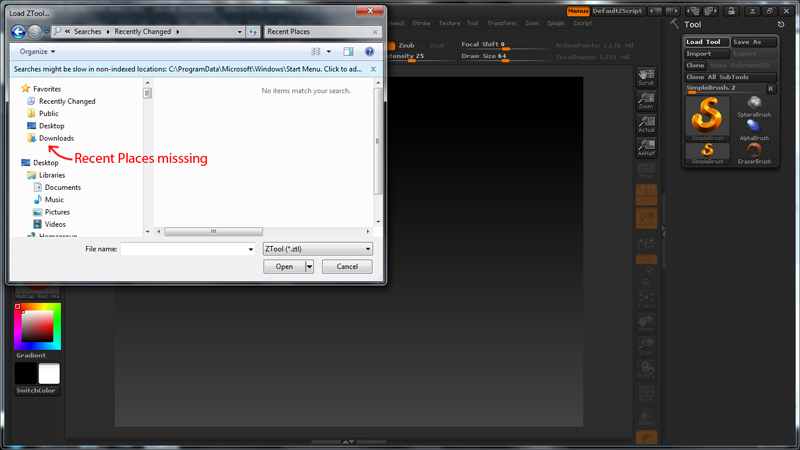Image resolution: width=800 pixels, height=450 pixels.
Task: Open the recent pages dropdown beside Forward
Action: (46, 32)
